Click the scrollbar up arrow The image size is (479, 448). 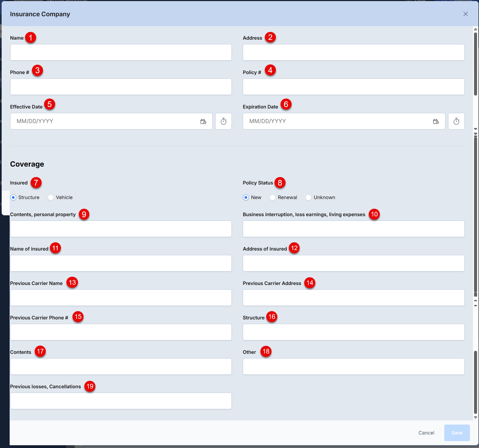pyautogui.click(x=475, y=29)
